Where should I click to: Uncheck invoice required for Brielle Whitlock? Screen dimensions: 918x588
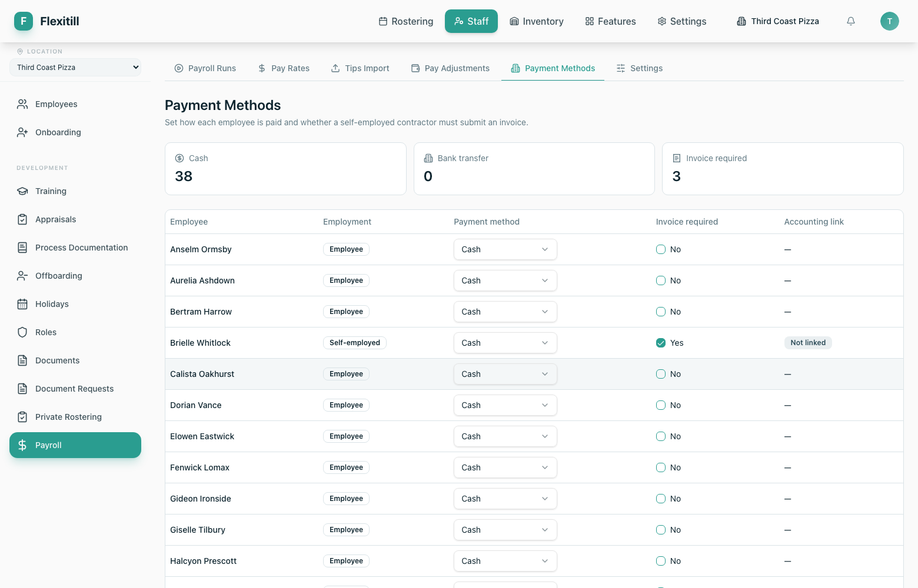point(661,343)
